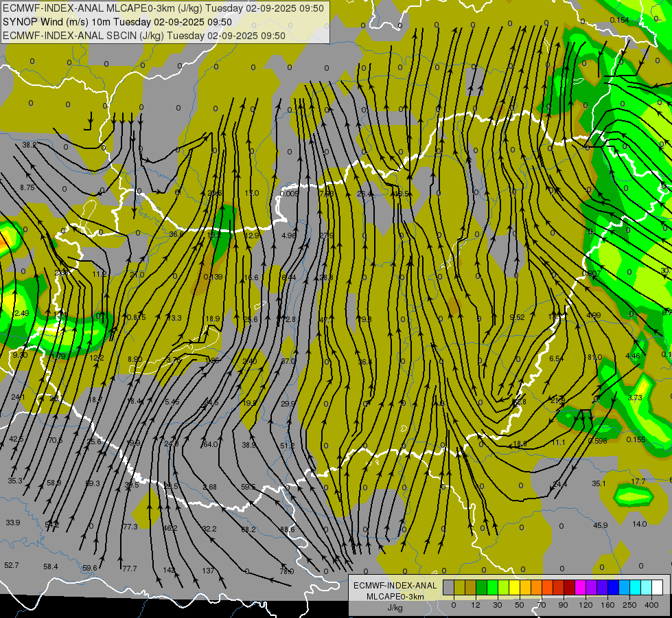Click the legend tick label 400
Screen dimensions: 672x618
[651, 605]
